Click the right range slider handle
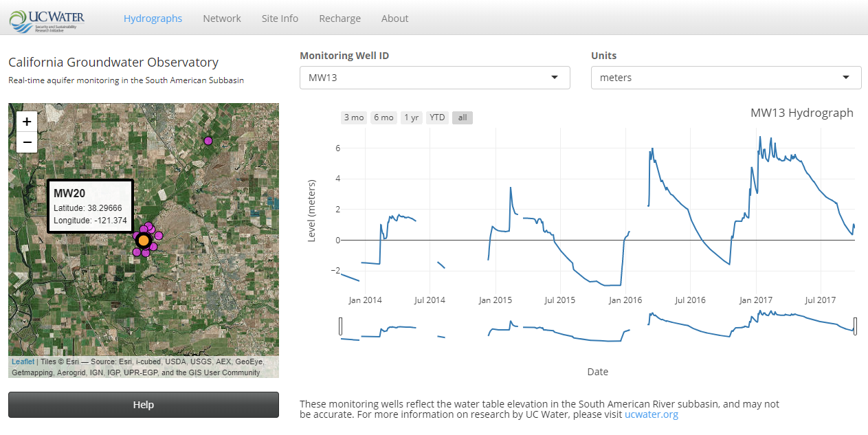The height and width of the screenshot is (435, 868). click(856, 326)
